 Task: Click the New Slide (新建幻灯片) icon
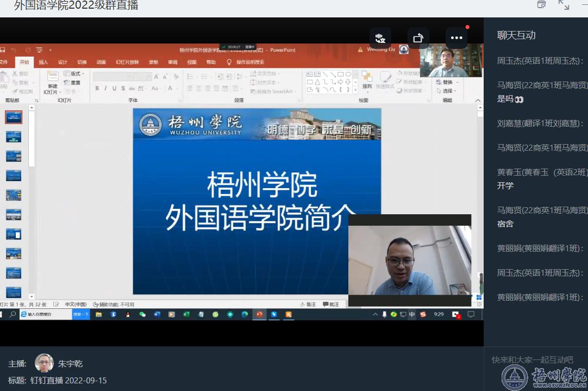(x=52, y=82)
